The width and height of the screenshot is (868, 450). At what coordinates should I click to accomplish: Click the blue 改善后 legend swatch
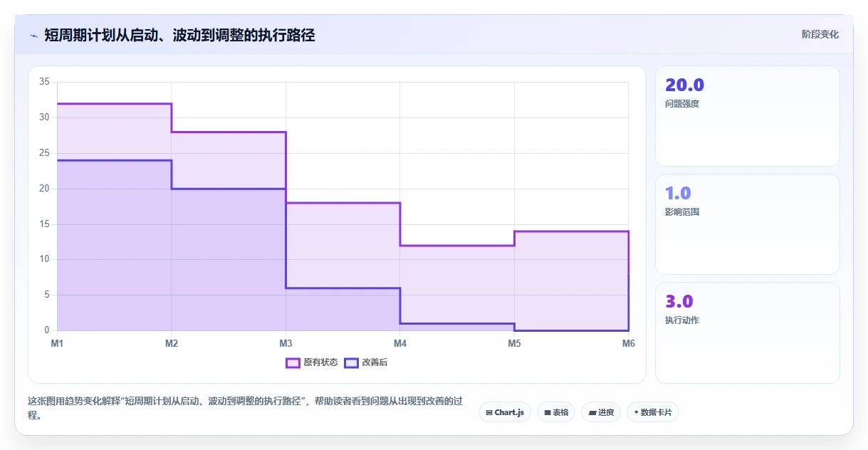click(x=351, y=362)
